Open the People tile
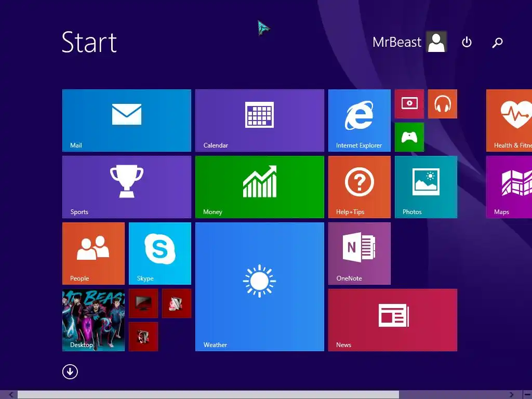The width and height of the screenshot is (532, 399). pos(94,254)
